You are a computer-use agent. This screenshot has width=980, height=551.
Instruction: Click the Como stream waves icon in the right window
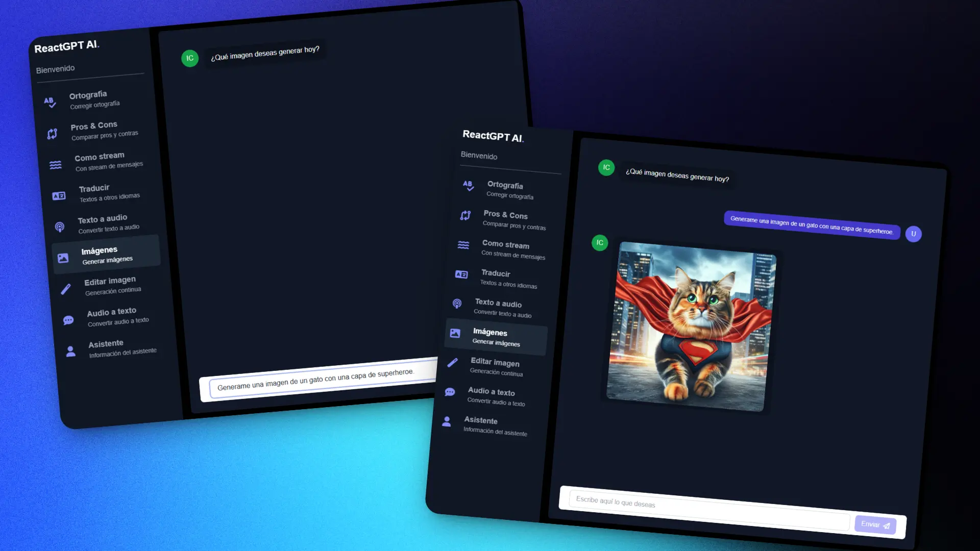pos(463,245)
